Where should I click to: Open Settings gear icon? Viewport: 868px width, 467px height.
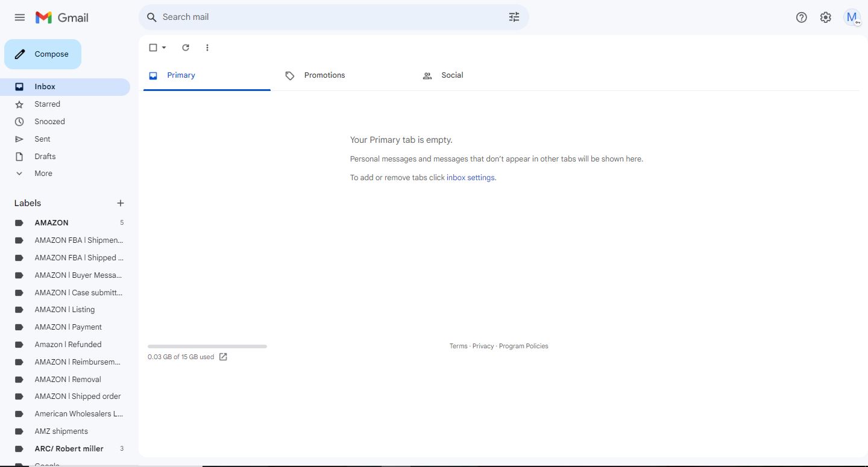[826, 17]
